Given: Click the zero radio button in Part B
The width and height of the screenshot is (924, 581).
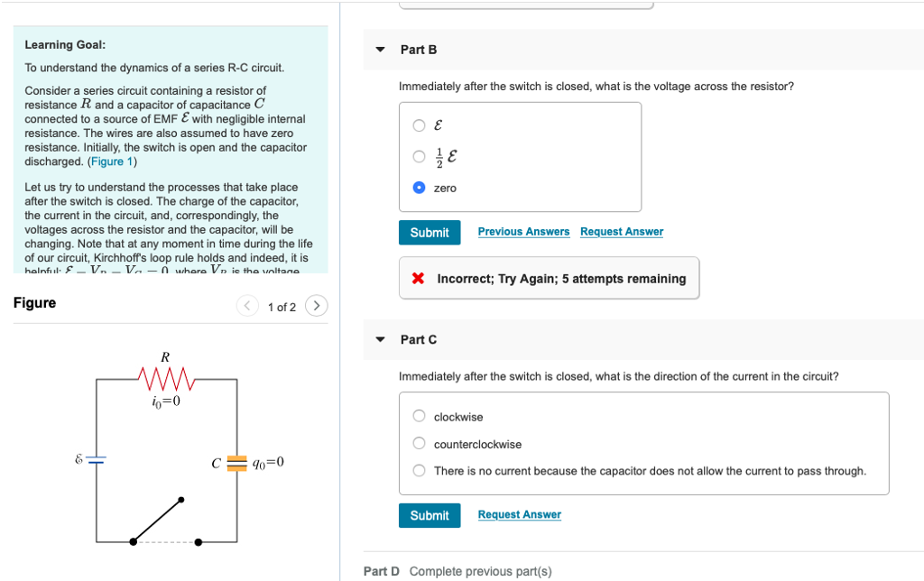Looking at the screenshot, I should (x=419, y=187).
